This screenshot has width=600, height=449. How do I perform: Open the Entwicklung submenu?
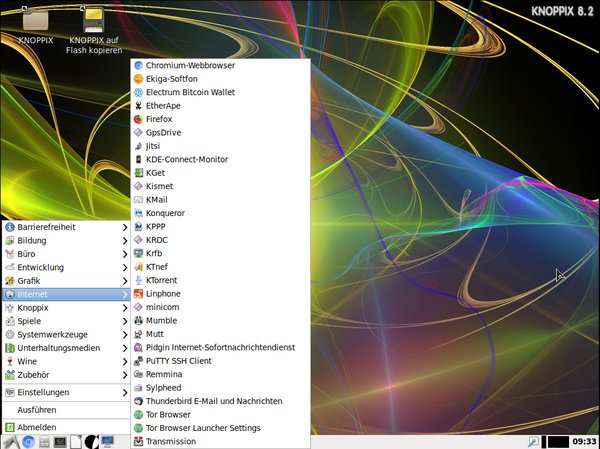pos(66,267)
